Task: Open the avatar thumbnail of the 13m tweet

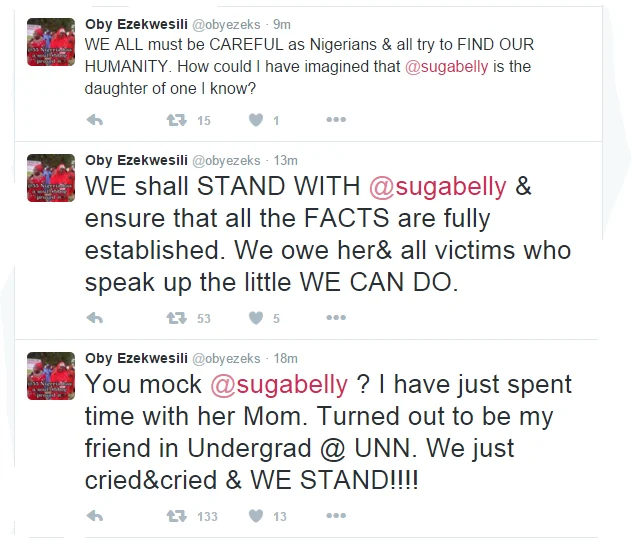Action: (51, 178)
